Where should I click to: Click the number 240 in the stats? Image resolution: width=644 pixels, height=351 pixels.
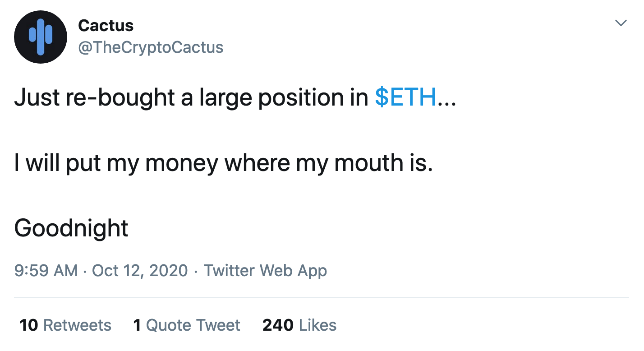278,325
